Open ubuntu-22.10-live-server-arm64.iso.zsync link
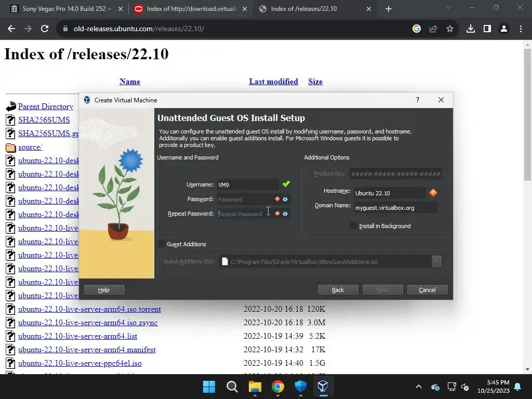532x399 pixels. [x=88, y=323]
